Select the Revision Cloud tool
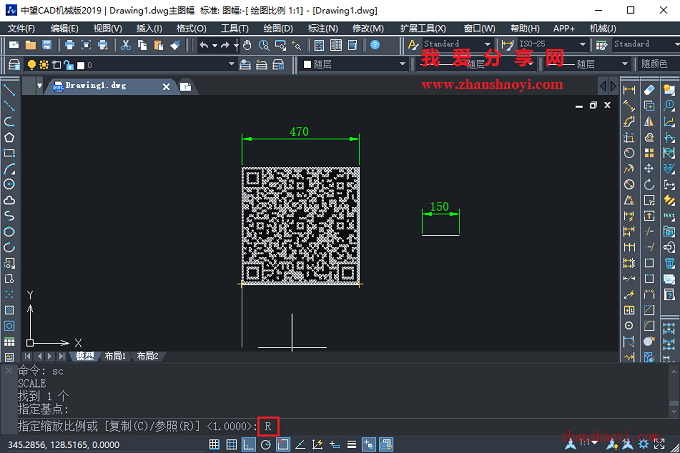Screen dimensions: 680x453 [9, 200]
